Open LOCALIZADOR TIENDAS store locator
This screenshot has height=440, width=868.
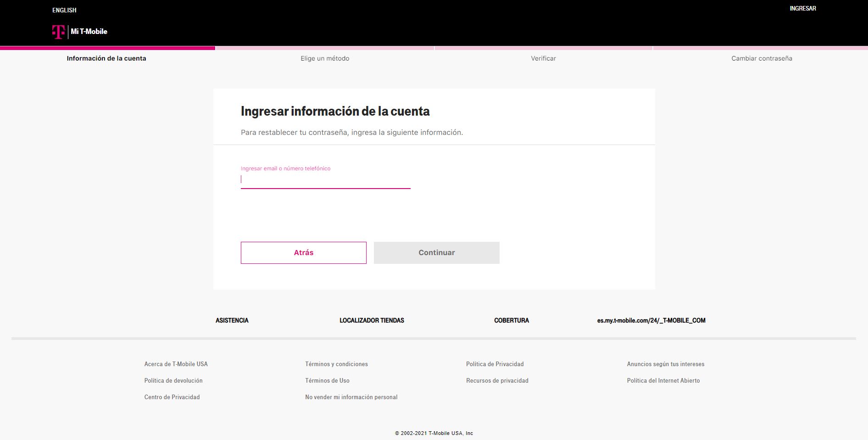[372, 320]
